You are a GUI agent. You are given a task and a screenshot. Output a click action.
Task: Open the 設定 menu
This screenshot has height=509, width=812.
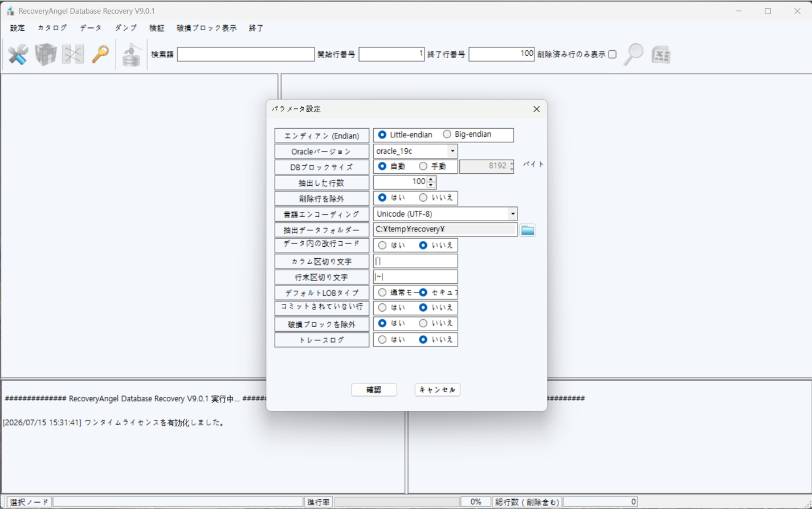click(x=18, y=28)
